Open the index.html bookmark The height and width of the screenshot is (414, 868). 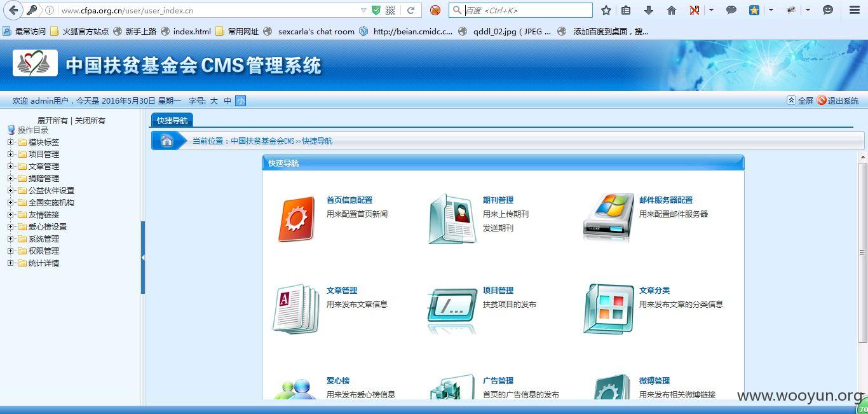pyautogui.click(x=186, y=31)
